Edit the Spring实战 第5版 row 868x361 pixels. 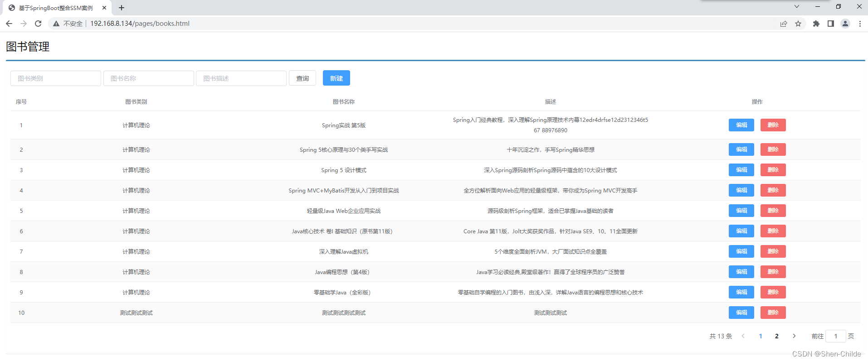tap(741, 125)
